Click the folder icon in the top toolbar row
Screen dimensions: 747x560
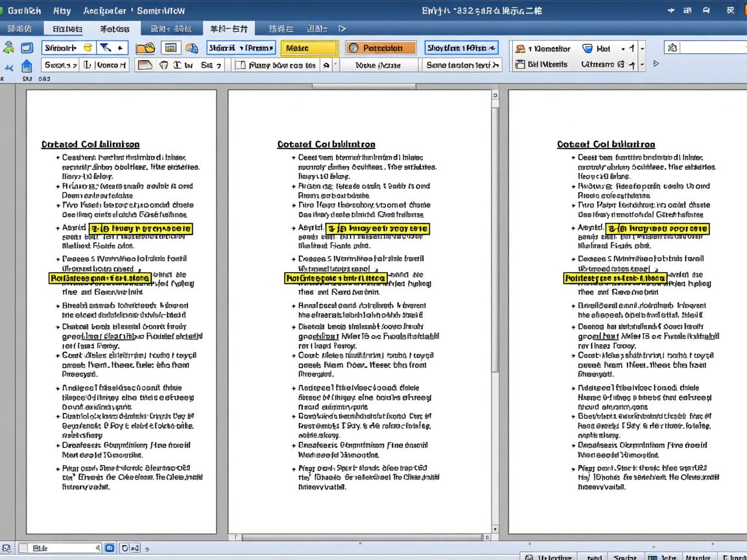click(145, 48)
